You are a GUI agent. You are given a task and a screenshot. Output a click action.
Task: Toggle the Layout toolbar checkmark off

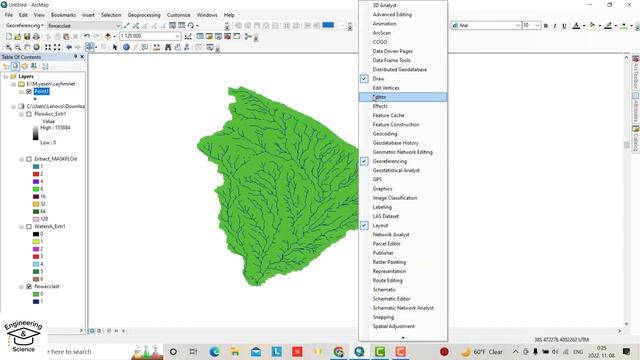tap(364, 225)
